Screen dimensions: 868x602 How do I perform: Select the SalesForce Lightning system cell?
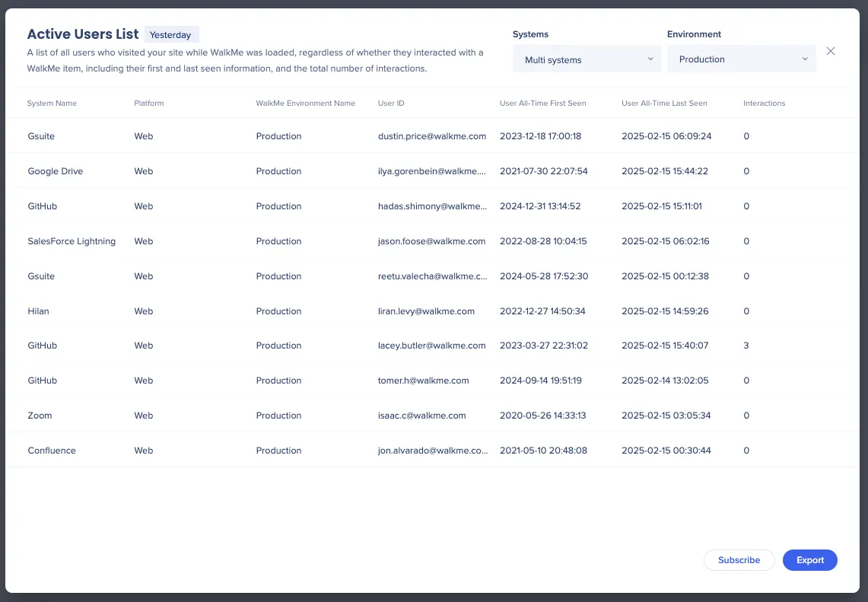point(72,241)
